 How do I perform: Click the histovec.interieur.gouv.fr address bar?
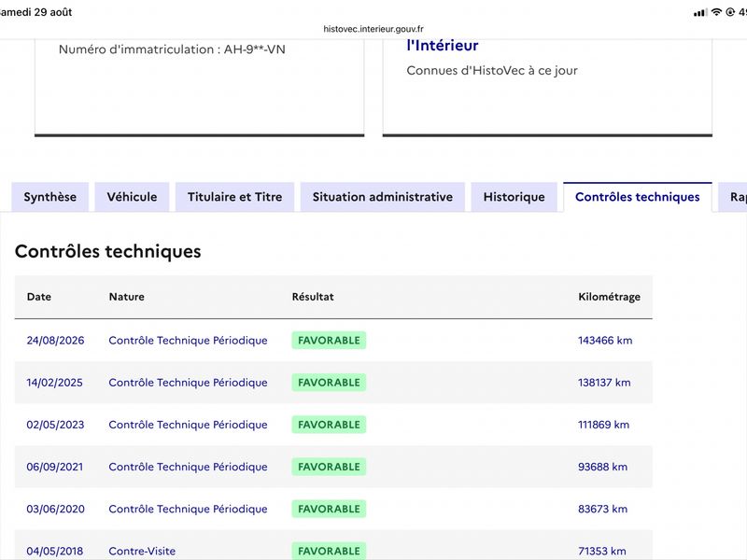[373, 29]
